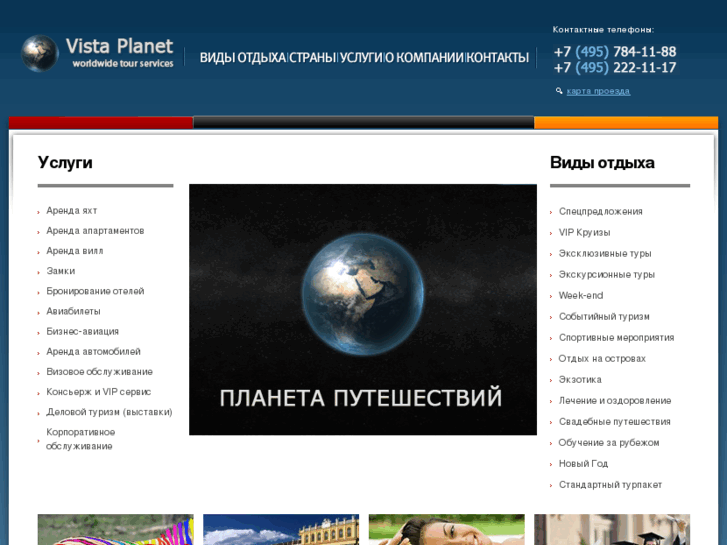727x545 pixels.
Task: Open the Бронирование отелей link
Action: (95, 291)
